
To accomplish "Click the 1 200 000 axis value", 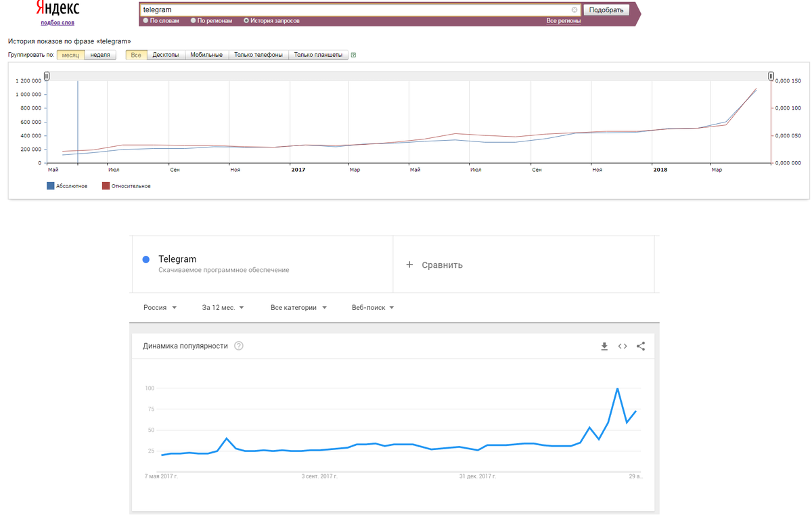I will pyautogui.click(x=28, y=81).
